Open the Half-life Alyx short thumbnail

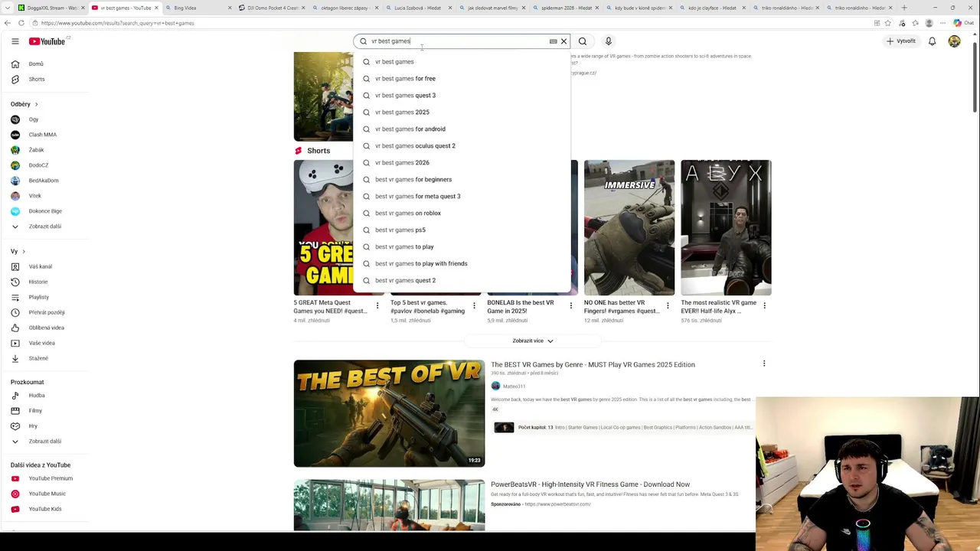(726, 227)
